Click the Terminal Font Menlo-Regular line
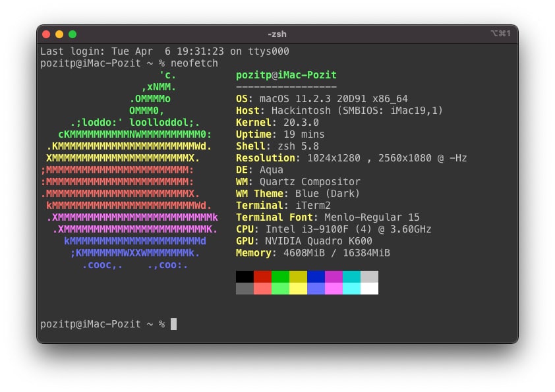The height and width of the screenshot is (392, 555). 328,217
